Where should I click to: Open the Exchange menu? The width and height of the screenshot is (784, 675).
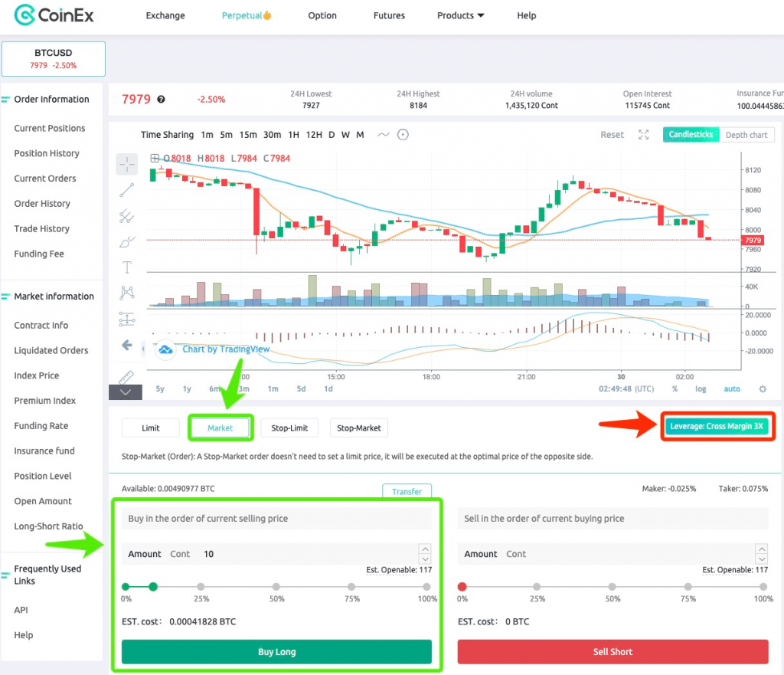(x=165, y=15)
